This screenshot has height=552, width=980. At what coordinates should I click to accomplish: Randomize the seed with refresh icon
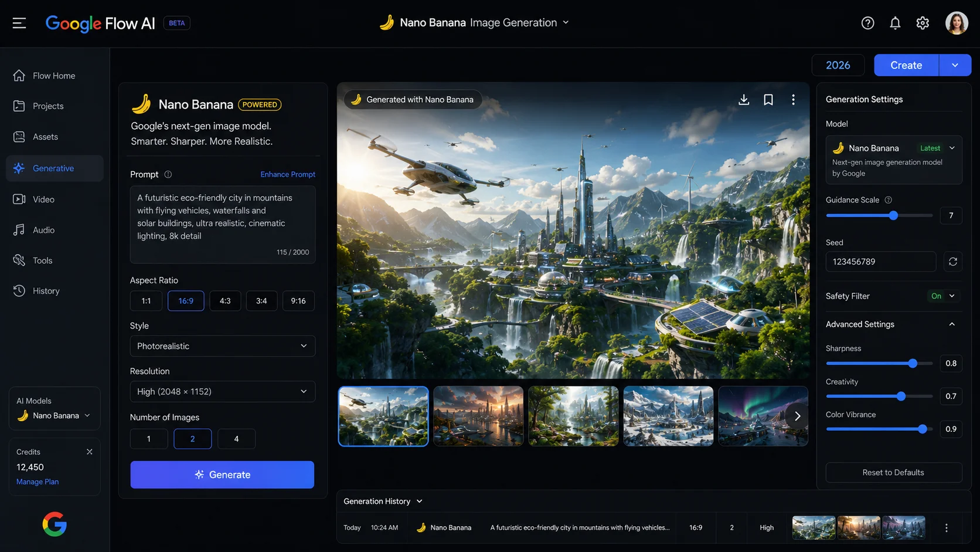pos(953,262)
